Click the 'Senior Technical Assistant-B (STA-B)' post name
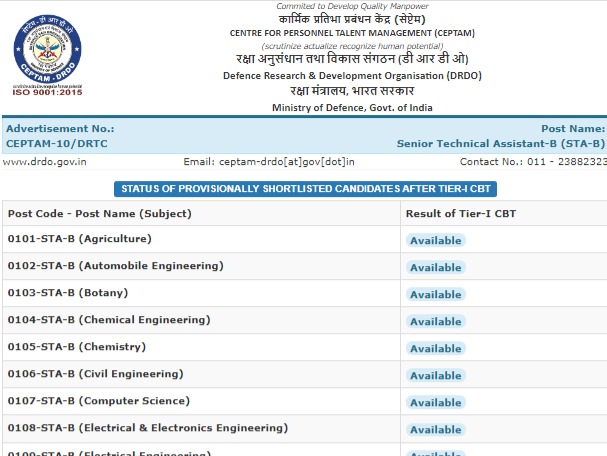 [501, 144]
